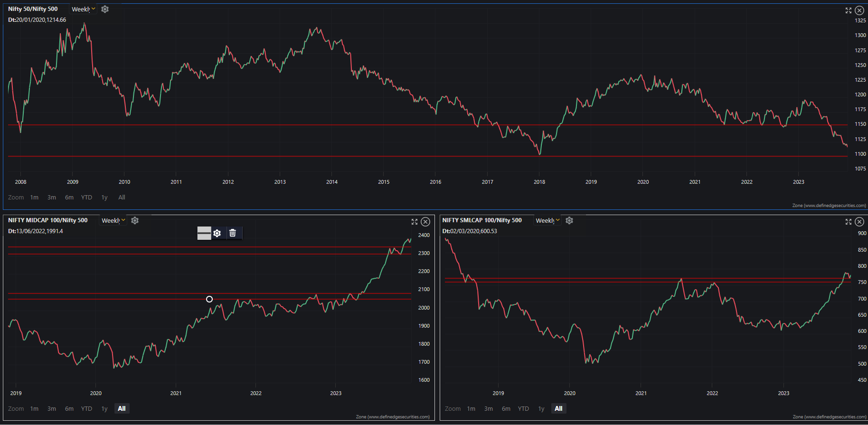Image resolution: width=868 pixels, height=425 pixels.
Task: Set MIDCAP chart zoom to 1y
Action: [x=104, y=409]
